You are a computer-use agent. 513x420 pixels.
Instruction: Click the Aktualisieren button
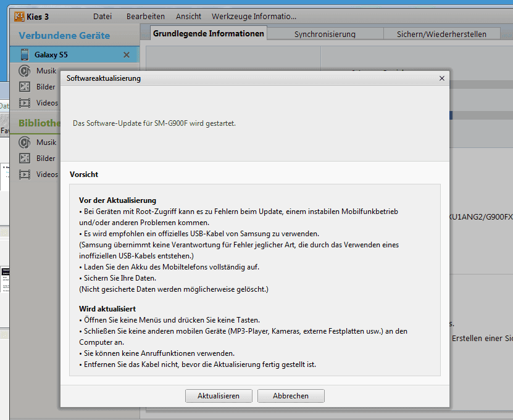click(219, 396)
